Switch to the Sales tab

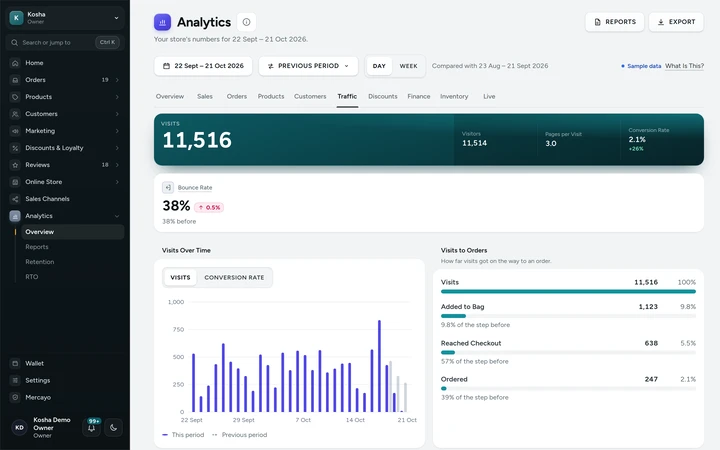[x=205, y=96]
